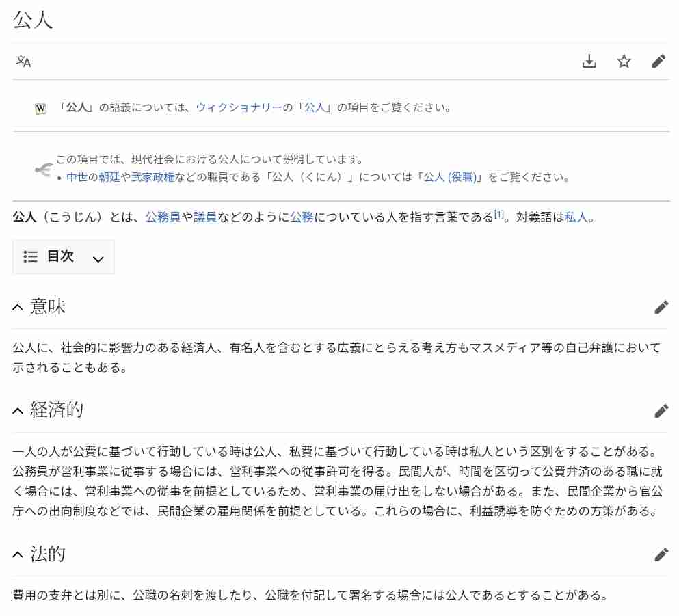This screenshot has height=616, width=679.
Task: Collapse the 意味 section heading
Action: click(x=39, y=307)
